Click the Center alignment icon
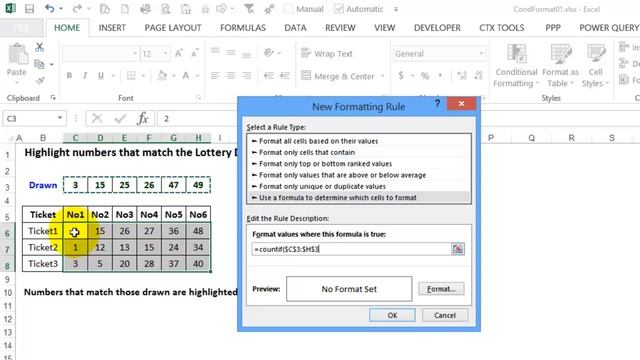 (x=231, y=76)
